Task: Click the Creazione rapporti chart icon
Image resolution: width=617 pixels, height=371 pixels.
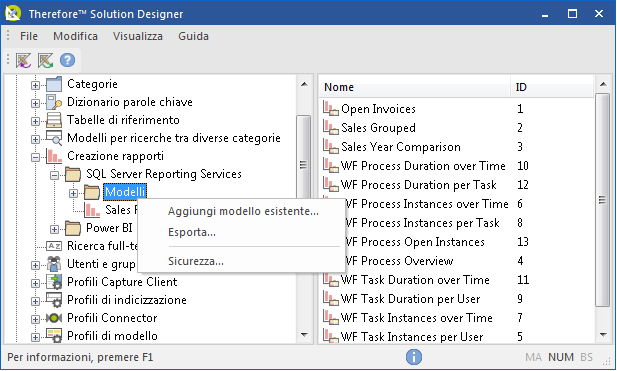Action: (54, 156)
